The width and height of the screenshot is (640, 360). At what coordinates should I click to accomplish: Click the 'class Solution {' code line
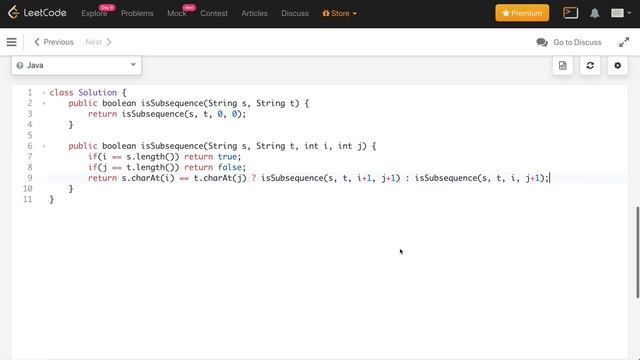tap(88, 93)
